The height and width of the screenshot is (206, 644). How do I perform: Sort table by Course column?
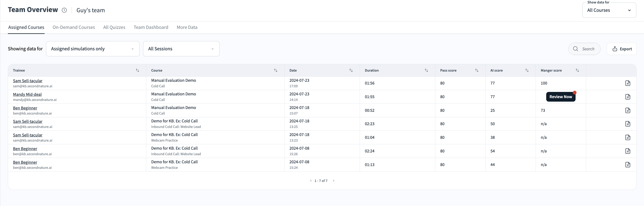tap(276, 70)
